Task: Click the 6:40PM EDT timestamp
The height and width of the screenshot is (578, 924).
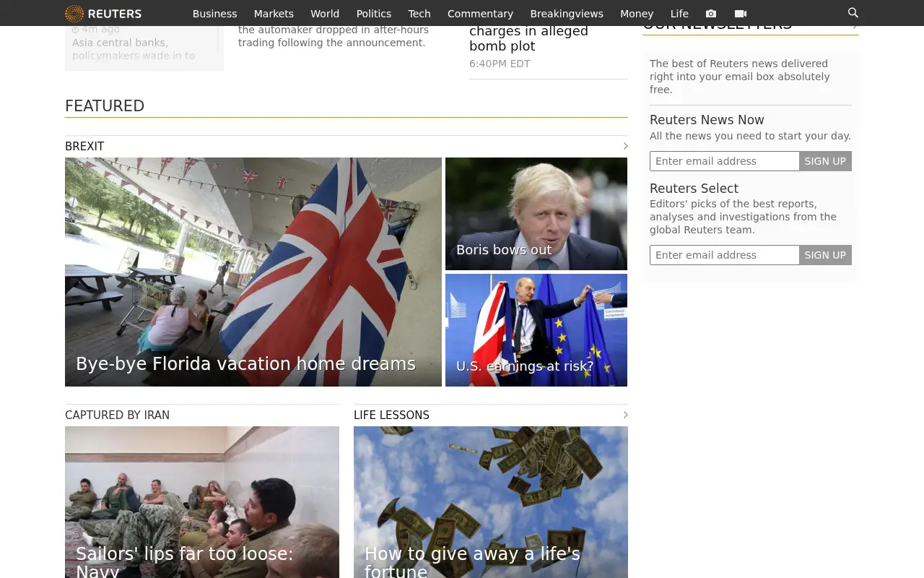Action: tap(500, 64)
